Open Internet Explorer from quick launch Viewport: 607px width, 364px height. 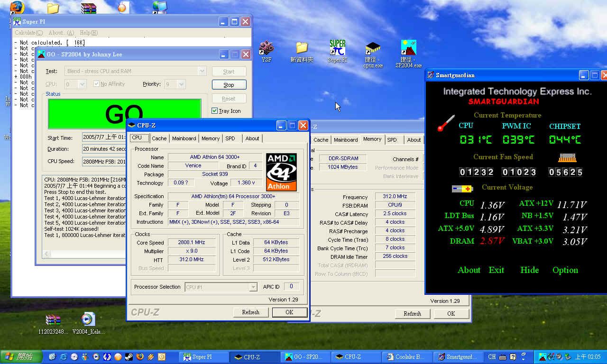tap(63, 357)
